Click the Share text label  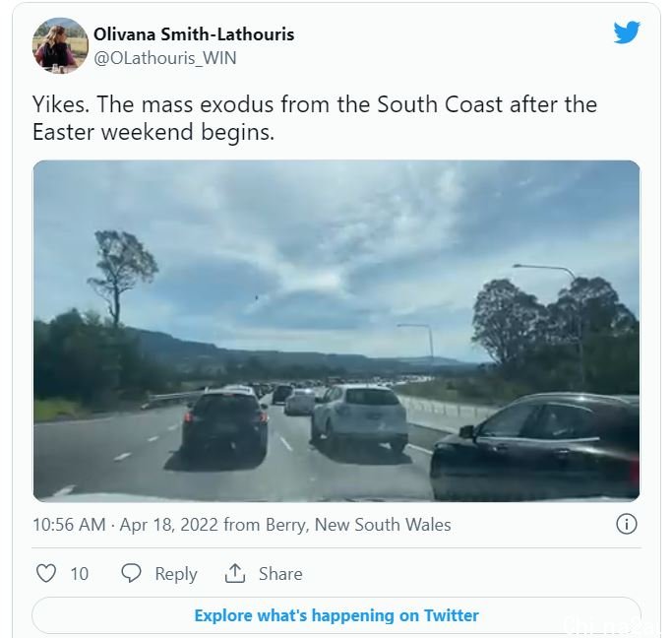(280, 574)
